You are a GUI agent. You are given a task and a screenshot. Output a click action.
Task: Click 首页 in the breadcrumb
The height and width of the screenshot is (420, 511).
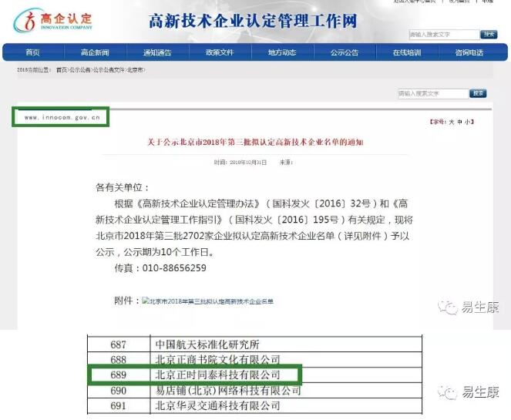pos(62,69)
